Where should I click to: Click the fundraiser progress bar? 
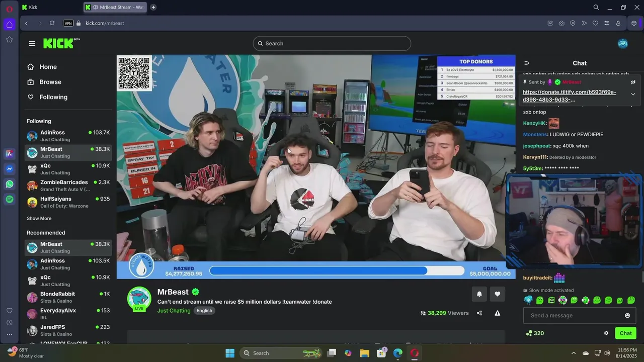click(337, 271)
